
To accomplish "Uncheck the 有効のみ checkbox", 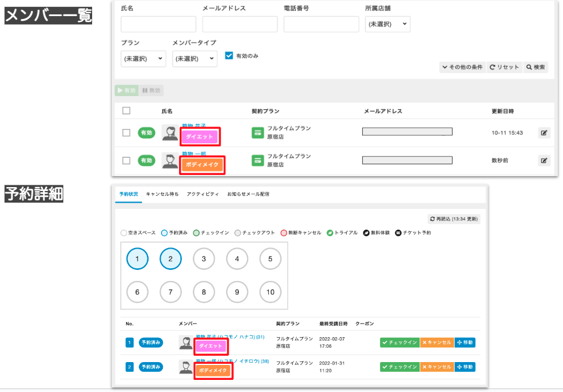I will click(x=229, y=56).
